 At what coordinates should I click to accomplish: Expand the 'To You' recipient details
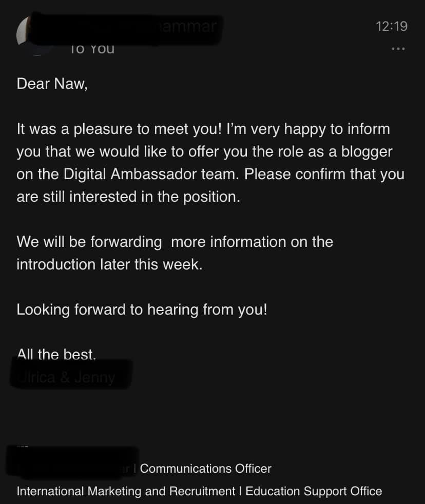pos(92,49)
